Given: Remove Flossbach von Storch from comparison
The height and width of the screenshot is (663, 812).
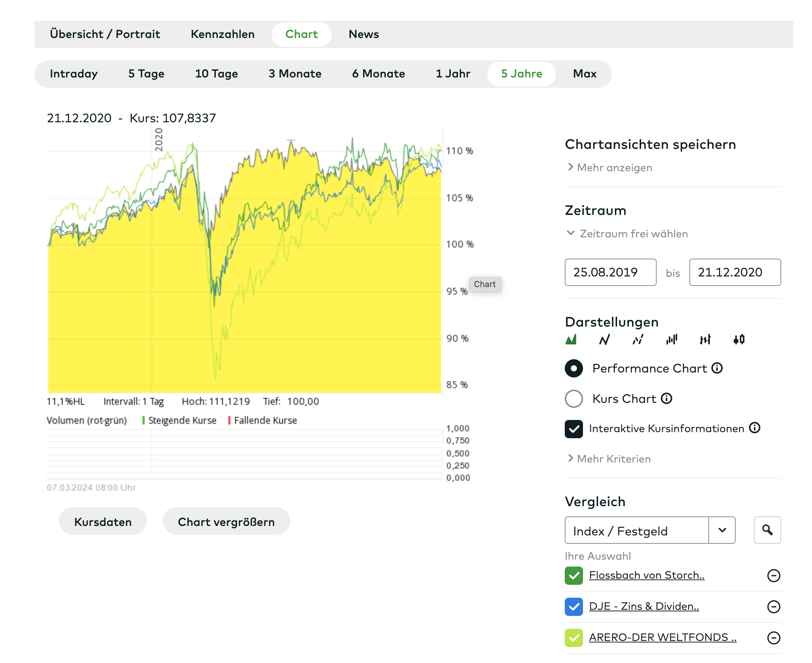Looking at the screenshot, I should point(773,576).
